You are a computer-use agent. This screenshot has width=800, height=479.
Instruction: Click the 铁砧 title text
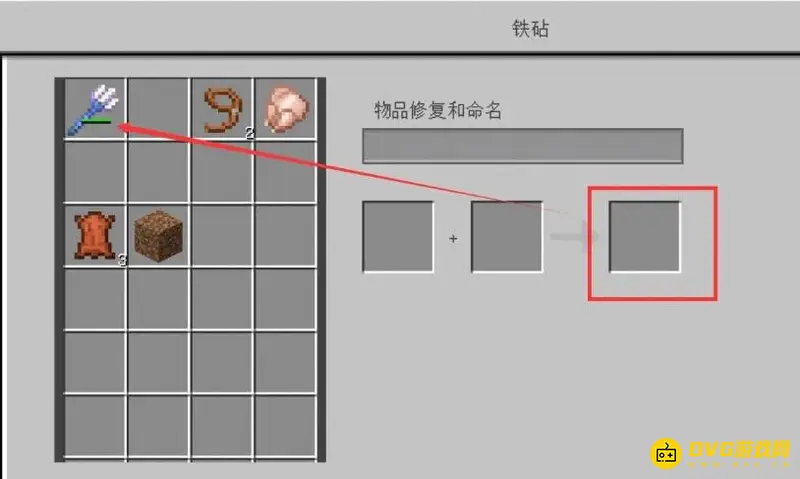coord(531,29)
